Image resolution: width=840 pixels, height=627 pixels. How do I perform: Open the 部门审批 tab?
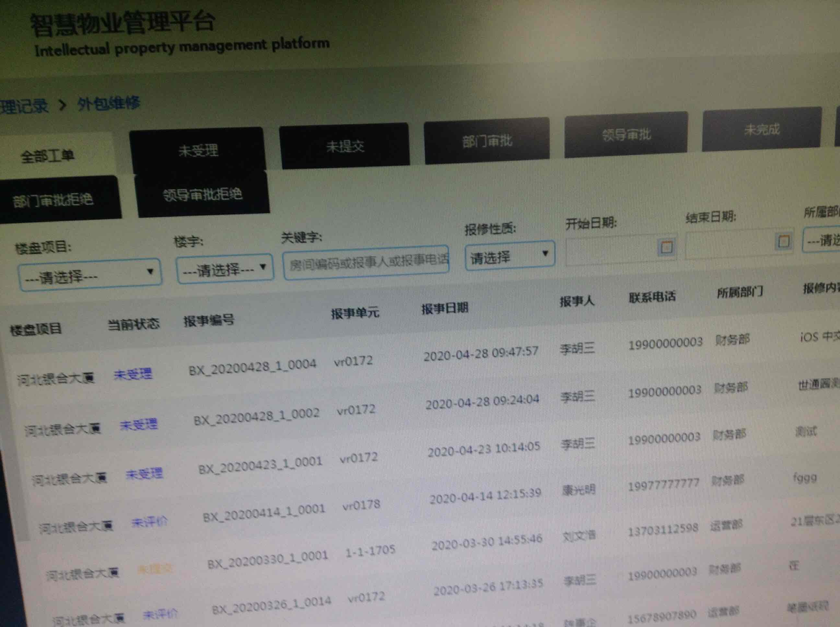pyautogui.click(x=487, y=141)
